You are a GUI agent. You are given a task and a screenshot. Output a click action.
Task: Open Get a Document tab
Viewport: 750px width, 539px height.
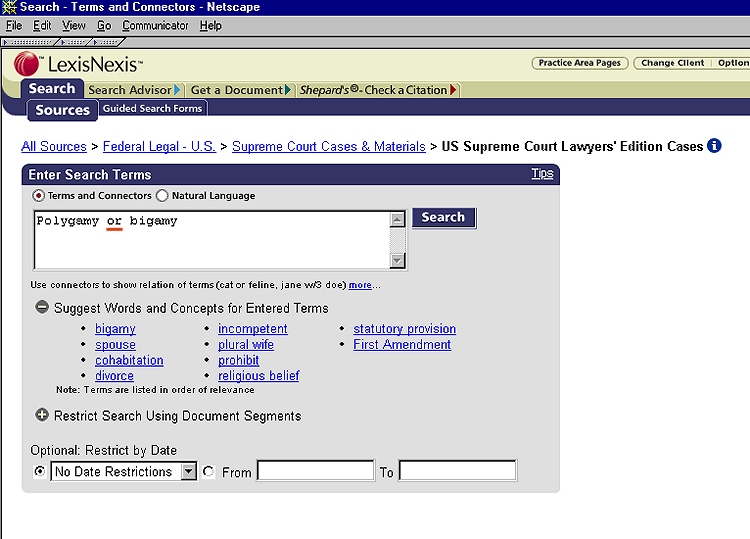click(x=240, y=90)
